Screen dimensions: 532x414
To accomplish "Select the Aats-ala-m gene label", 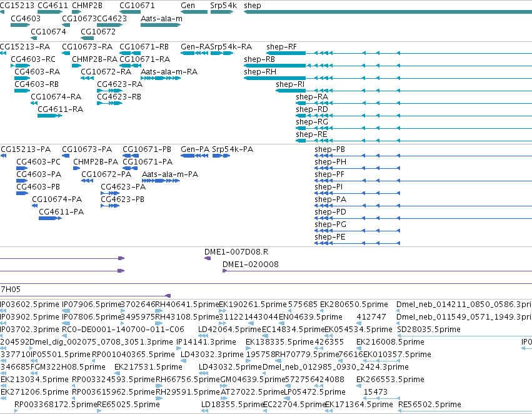I will click(x=161, y=18).
